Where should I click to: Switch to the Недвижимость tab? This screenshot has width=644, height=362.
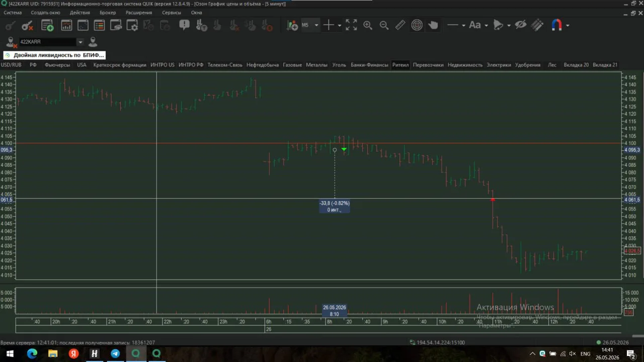(x=465, y=65)
